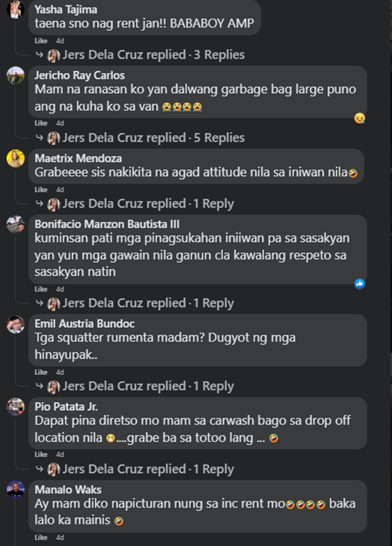Click thumbs-up reaction on Bonifacio's comment
This screenshot has height=546, width=392.
[x=360, y=284]
